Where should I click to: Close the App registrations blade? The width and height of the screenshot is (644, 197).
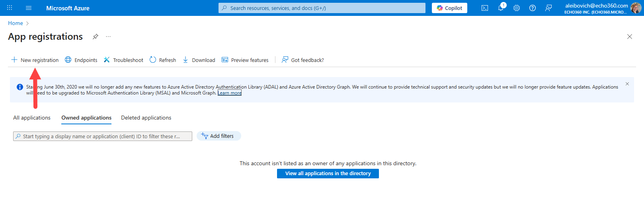[x=630, y=37]
